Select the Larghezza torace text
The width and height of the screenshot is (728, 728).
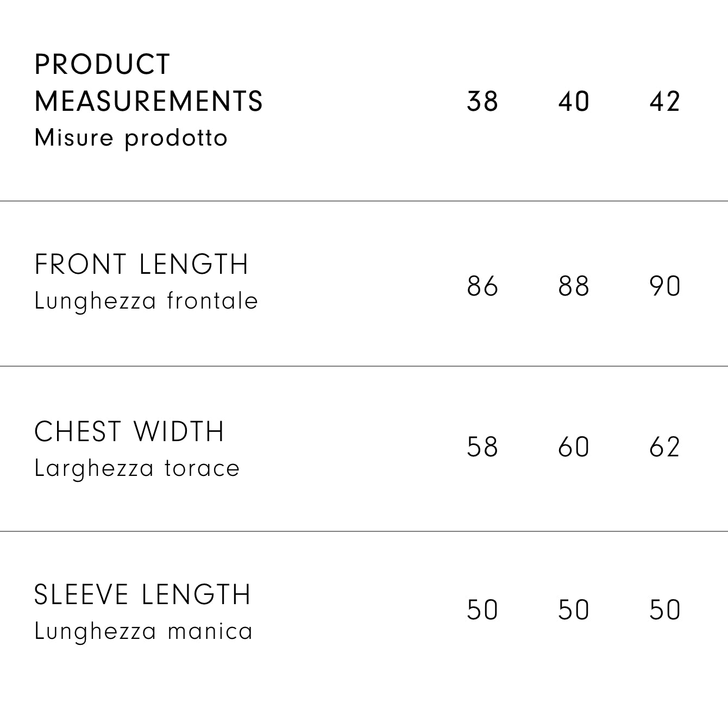pyautogui.click(x=137, y=468)
